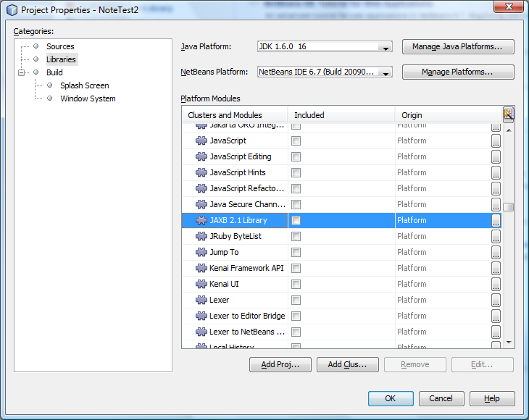Sort by the Included column header
Screen dimensions: 529x420
coord(341,115)
